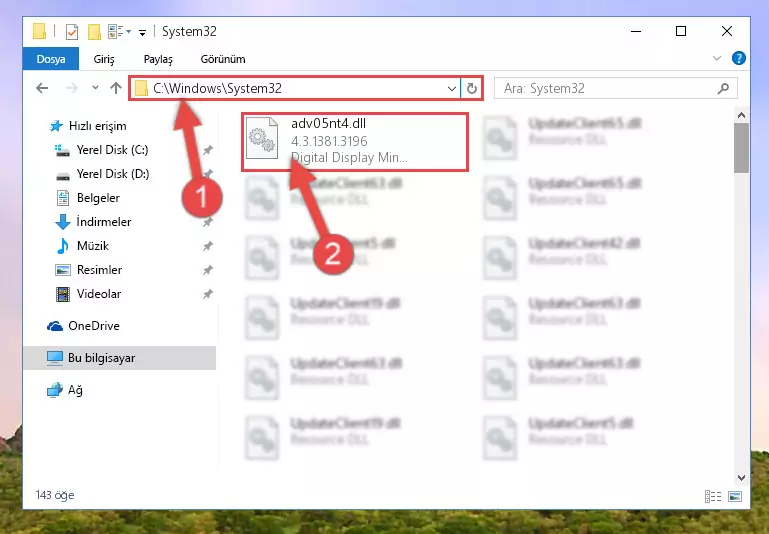Click pin icon next to Resimler

point(208,270)
